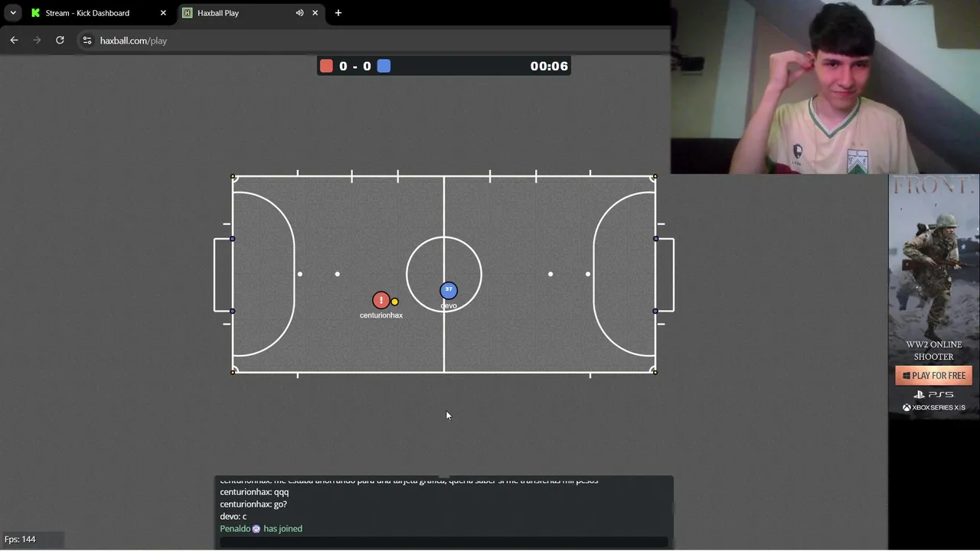Click chat line 'centurionhax: go?'
980x551 pixels.
[253, 504]
